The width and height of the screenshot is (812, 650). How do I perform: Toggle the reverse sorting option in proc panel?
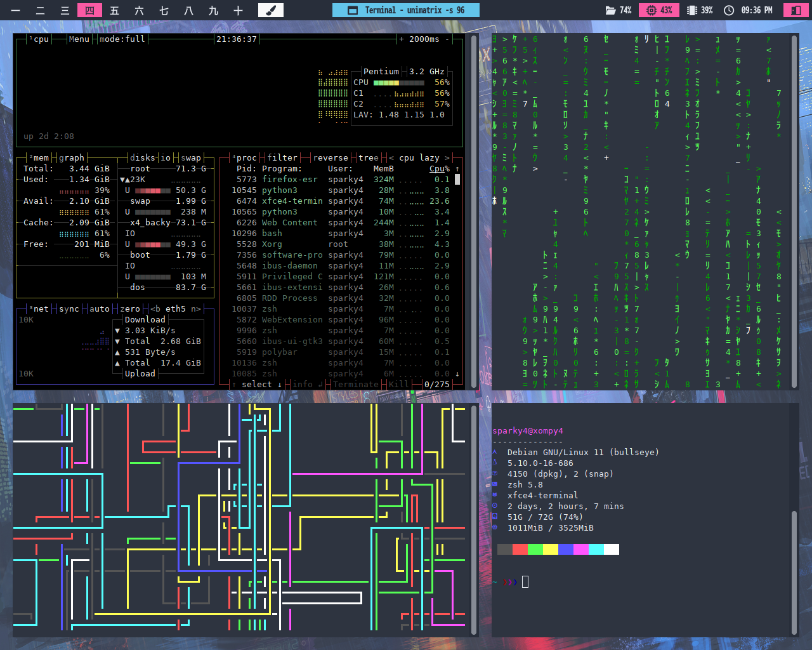click(331, 158)
